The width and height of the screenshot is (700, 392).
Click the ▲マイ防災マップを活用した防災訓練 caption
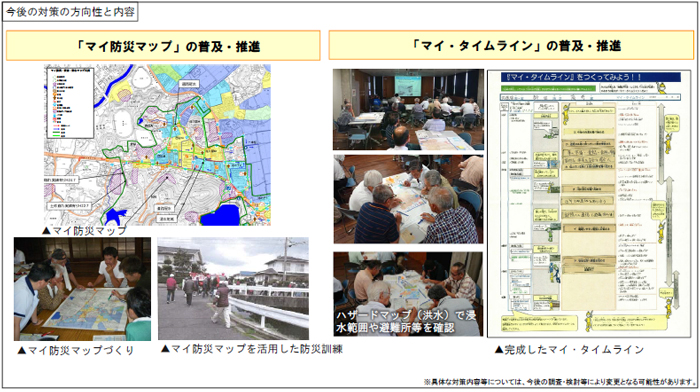tap(251, 349)
